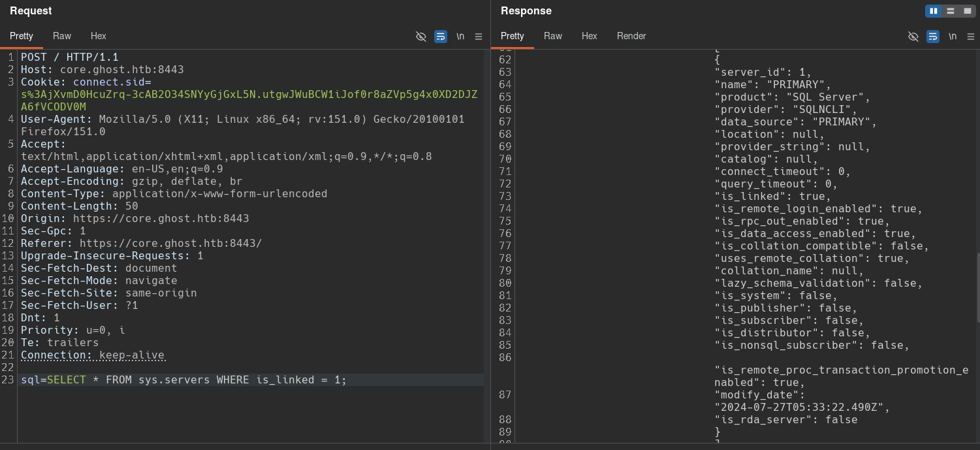Toggle word wrap in the Request panel

pos(441,37)
